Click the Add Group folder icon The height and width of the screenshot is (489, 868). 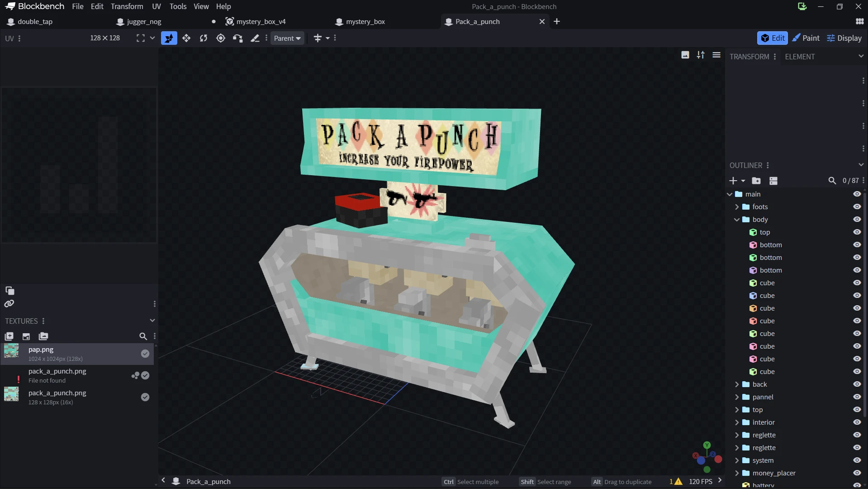[x=756, y=181]
